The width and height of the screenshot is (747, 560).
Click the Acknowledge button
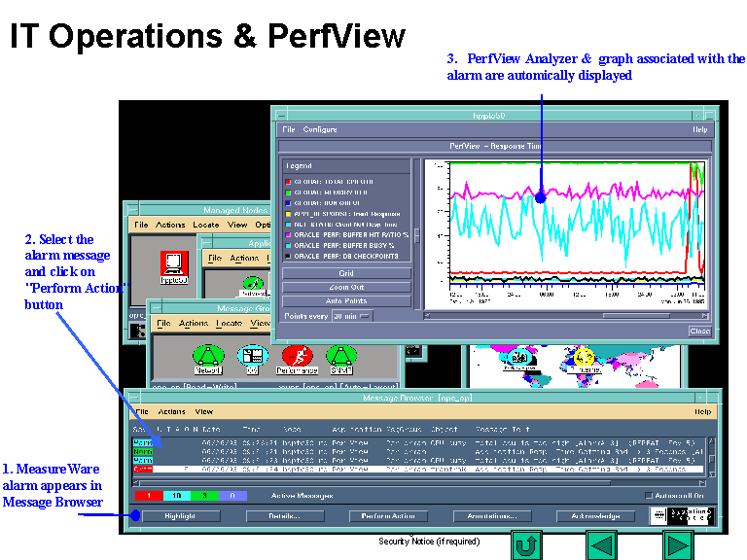pyautogui.click(x=588, y=516)
